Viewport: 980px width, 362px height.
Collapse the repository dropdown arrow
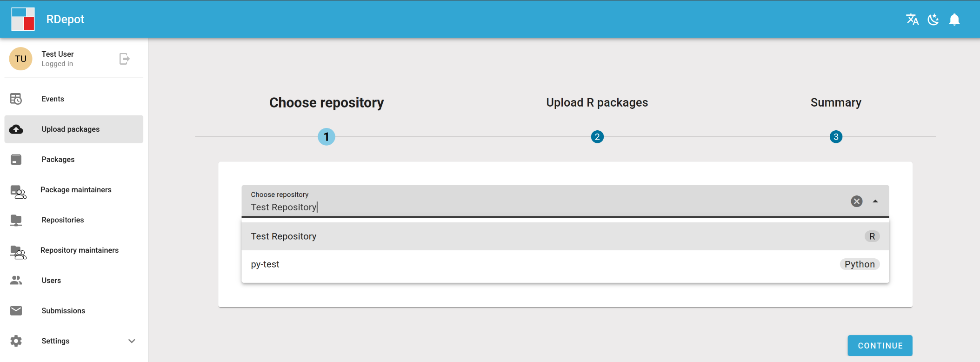[x=875, y=201]
